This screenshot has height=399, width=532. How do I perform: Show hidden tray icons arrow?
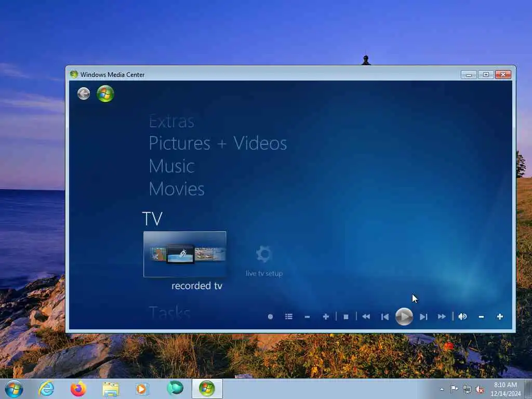click(x=442, y=389)
